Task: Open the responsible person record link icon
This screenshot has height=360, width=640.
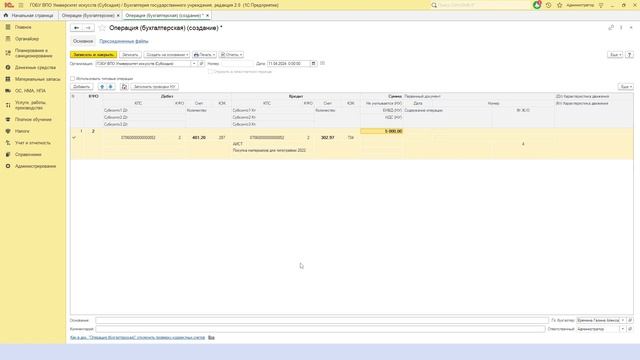Action: (630, 329)
